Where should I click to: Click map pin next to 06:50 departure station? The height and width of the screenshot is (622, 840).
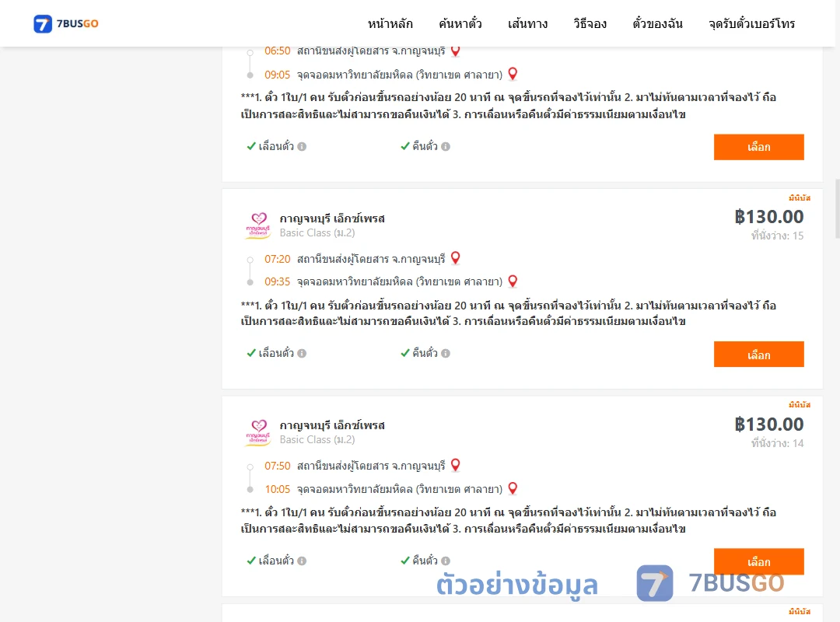(x=455, y=51)
